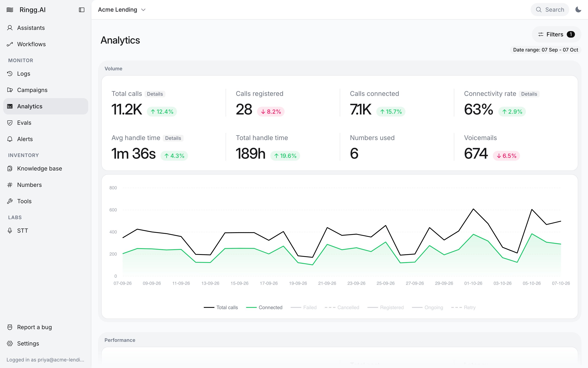
Task: Click the Tools wrench icon
Action: (10, 201)
